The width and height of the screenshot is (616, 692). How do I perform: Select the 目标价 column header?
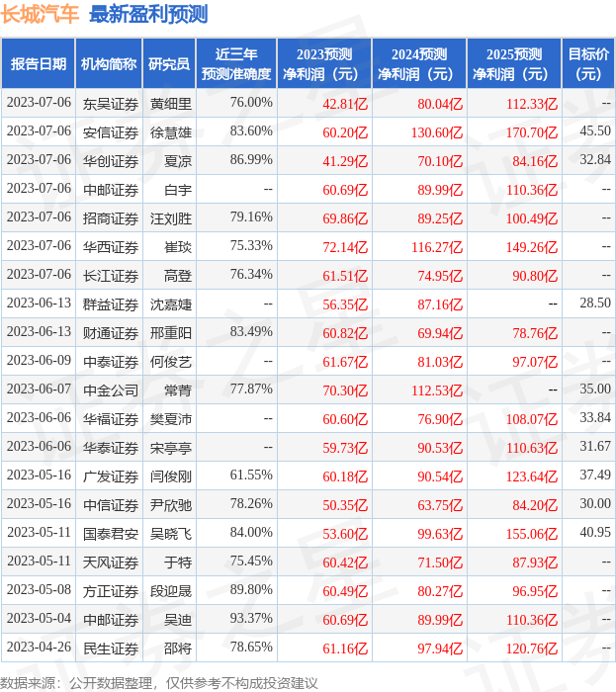(x=588, y=63)
